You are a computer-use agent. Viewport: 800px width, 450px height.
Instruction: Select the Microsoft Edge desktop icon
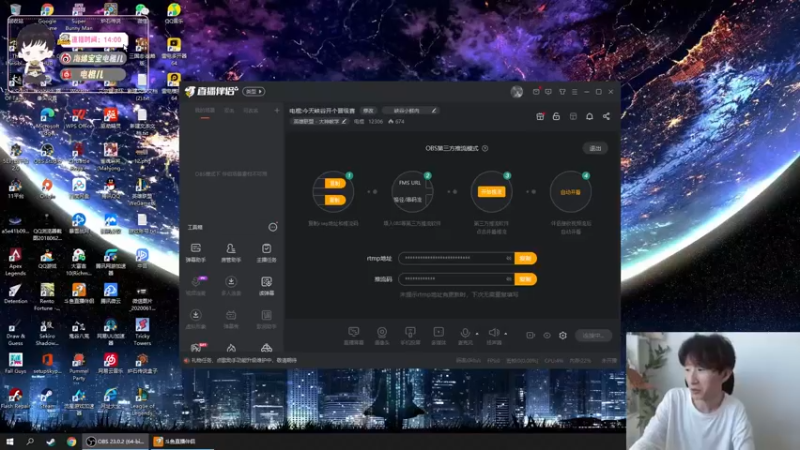pos(47,119)
